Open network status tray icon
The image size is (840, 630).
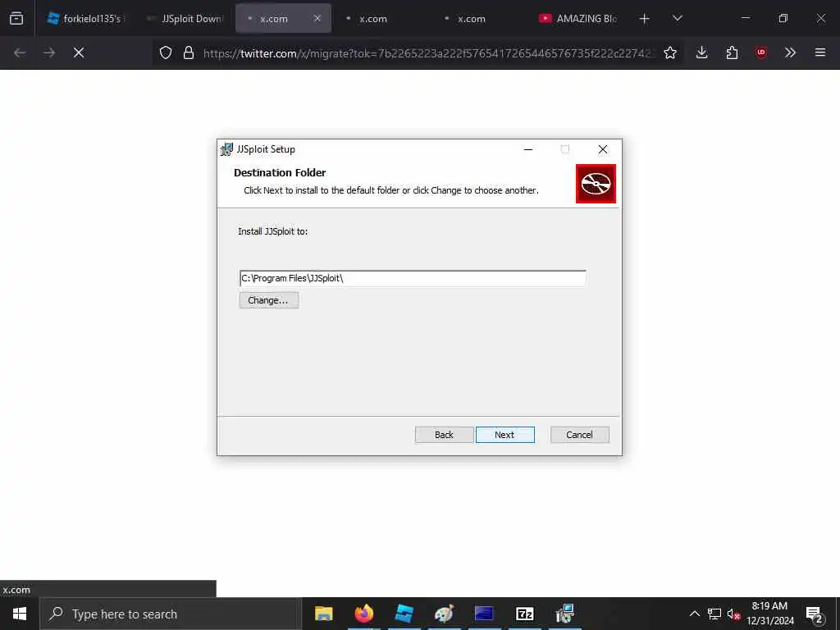coord(714,614)
